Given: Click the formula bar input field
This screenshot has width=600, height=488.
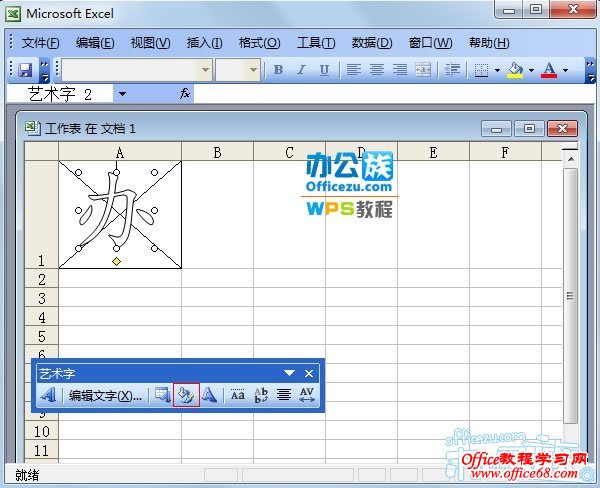Looking at the screenshot, I should pos(394,93).
